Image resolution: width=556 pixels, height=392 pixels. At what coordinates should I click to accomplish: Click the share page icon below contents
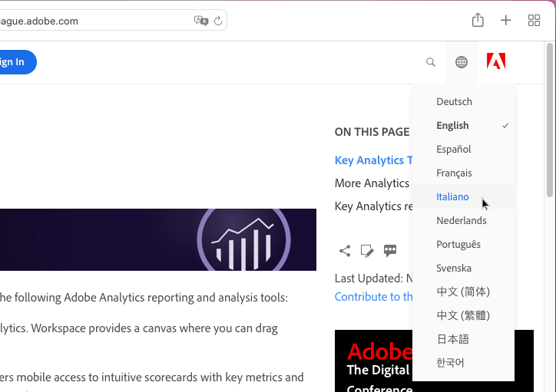(x=345, y=251)
